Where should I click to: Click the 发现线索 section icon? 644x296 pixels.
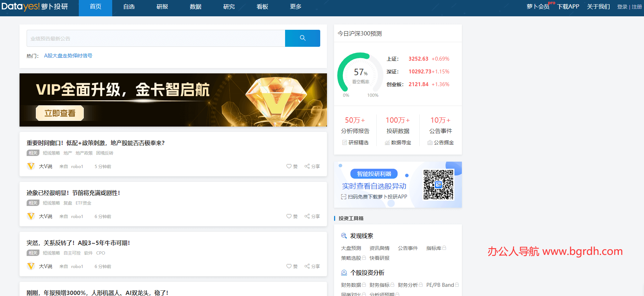tap(344, 236)
